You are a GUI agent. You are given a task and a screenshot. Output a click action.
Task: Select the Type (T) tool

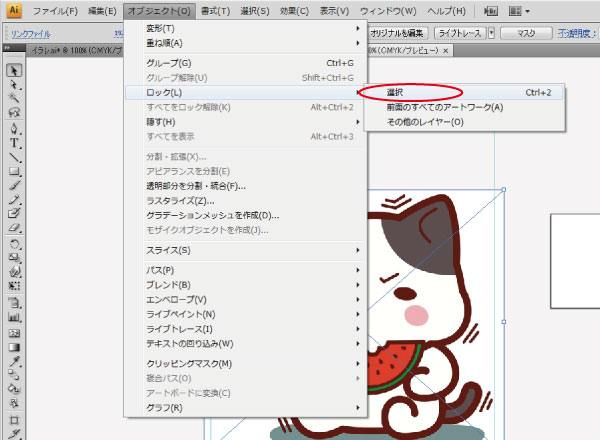pyautogui.click(x=14, y=143)
